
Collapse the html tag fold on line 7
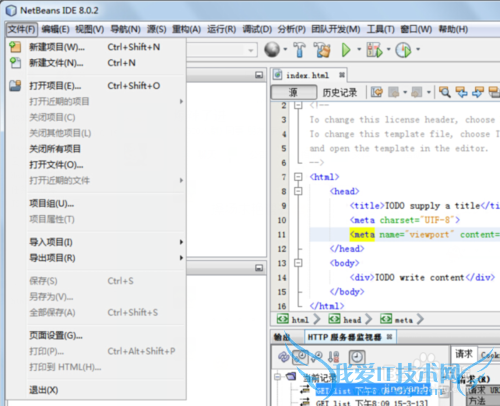tap(298, 177)
